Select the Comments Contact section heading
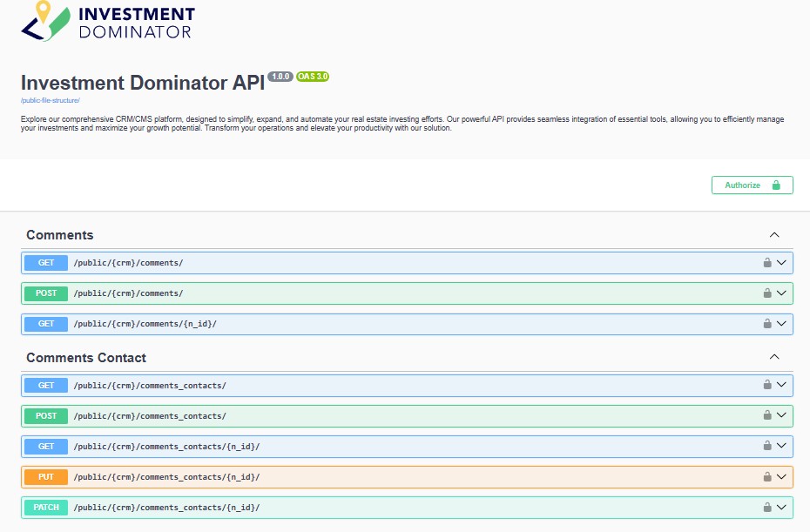Image resolution: width=810 pixels, height=532 pixels. (x=86, y=358)
